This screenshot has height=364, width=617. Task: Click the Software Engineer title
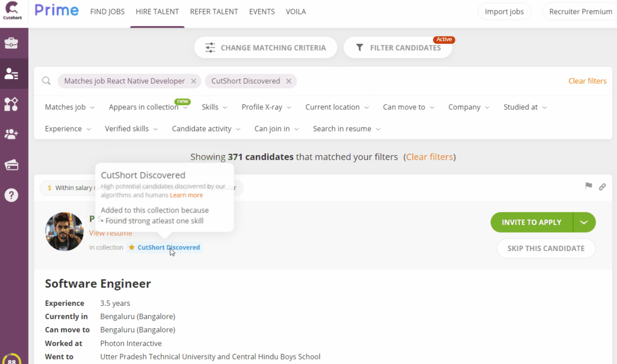(x=98, y=284)
